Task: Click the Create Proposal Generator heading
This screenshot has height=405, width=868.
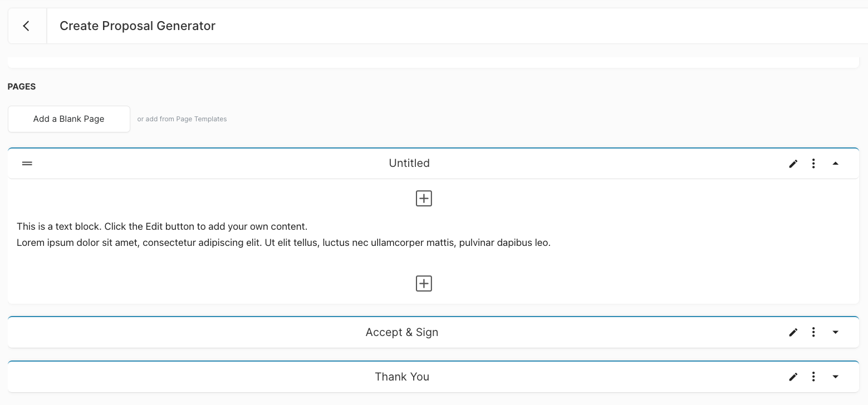Action: [x=138, y=26]
